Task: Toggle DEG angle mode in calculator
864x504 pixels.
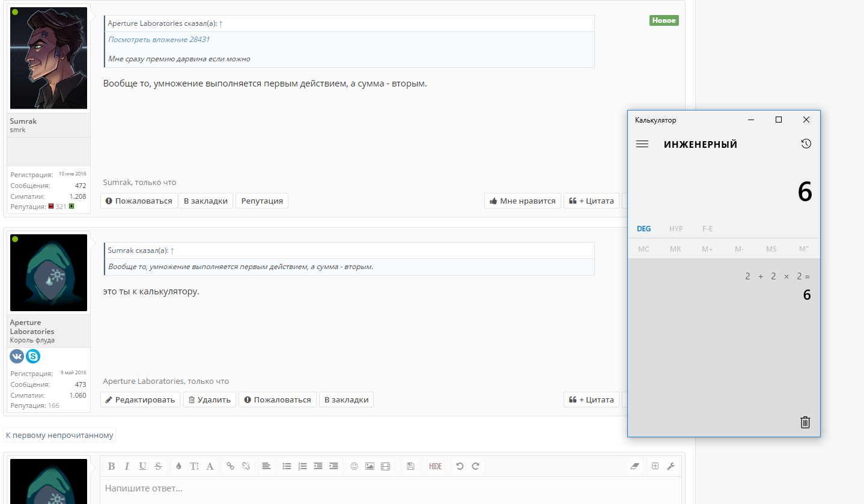Action: 643,229
